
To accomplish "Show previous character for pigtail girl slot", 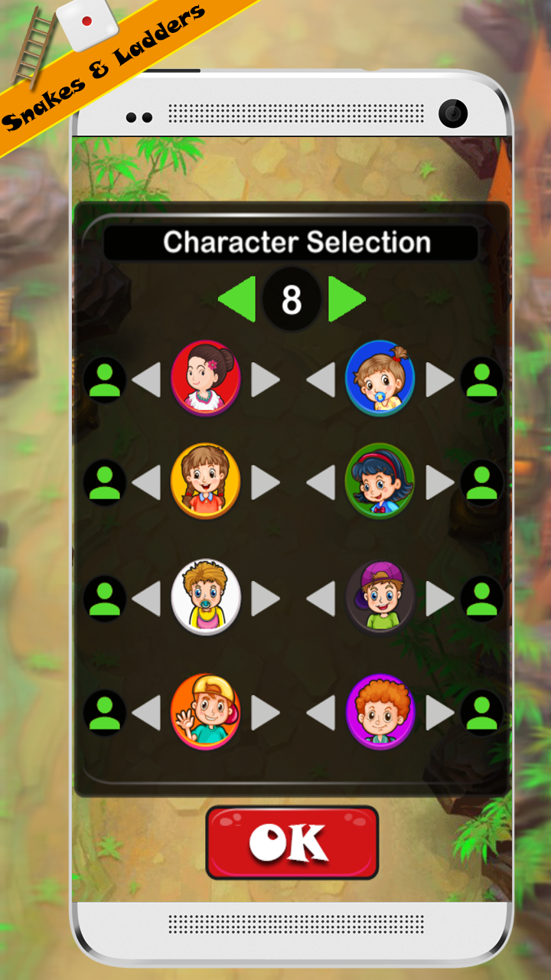I will (146, 482).
